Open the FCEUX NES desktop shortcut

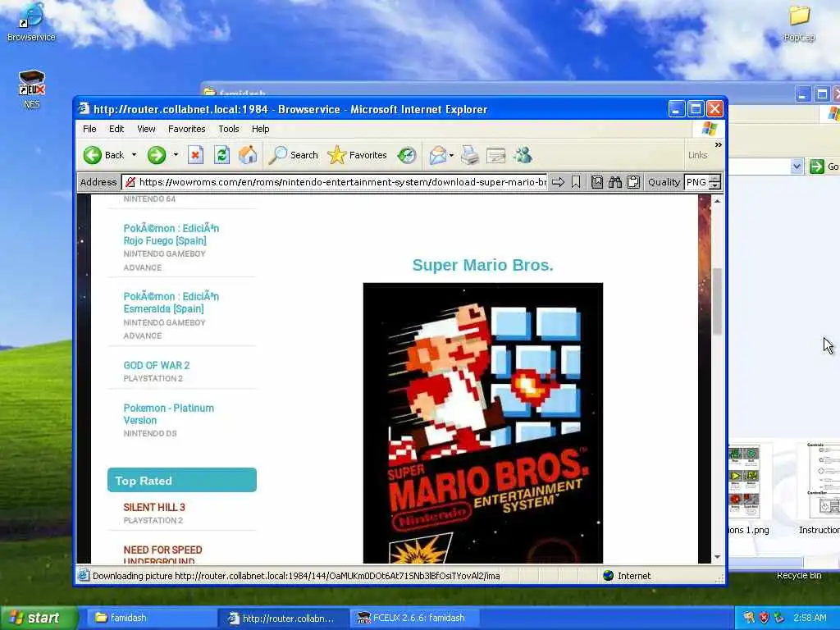click(x=32, y=89)
